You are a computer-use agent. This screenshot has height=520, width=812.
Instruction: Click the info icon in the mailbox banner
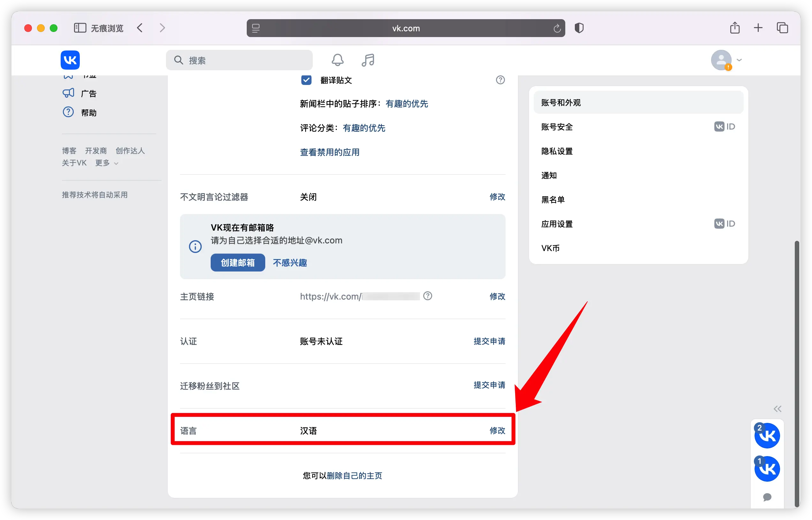195,246
